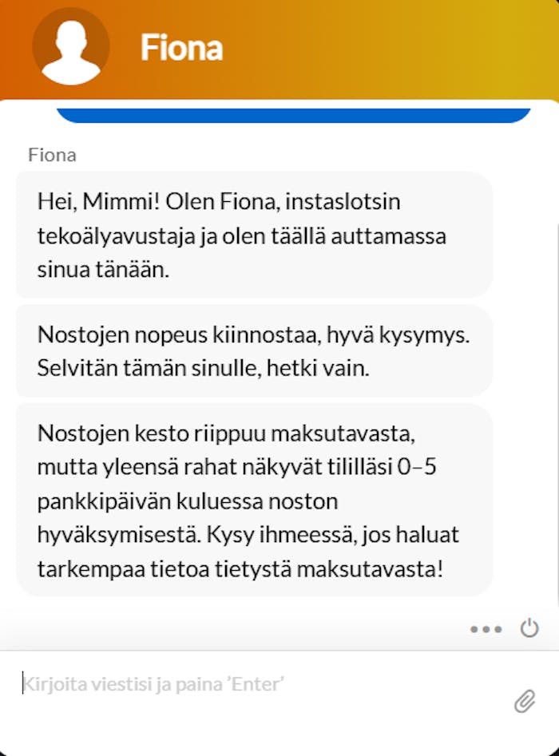Click the message about 'Nostojen nopeus'
Image resolution: width=559 pixels, height=756 pixels.
253,352
